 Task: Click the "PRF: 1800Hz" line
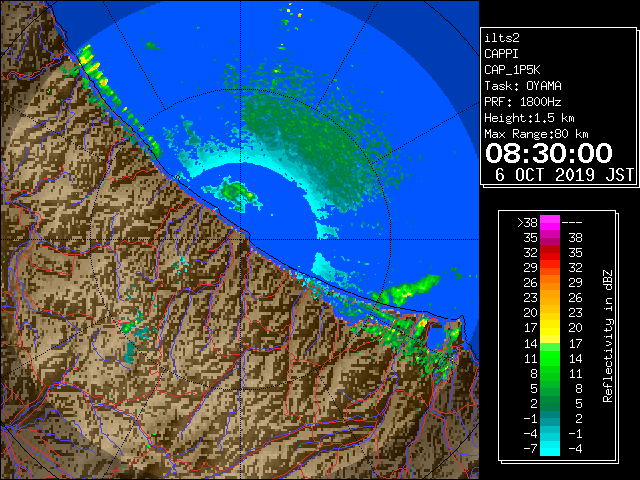click(523, 102)
